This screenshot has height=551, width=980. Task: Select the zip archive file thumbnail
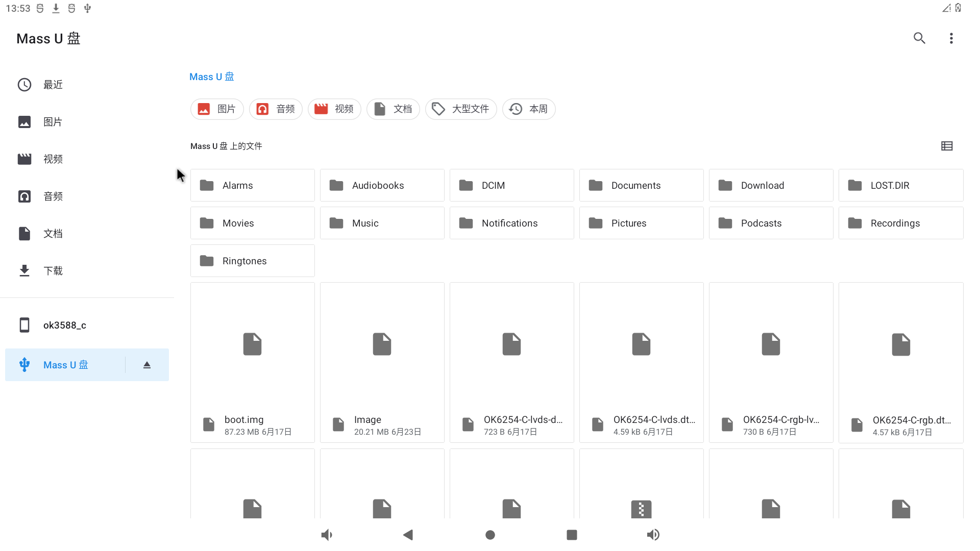(x=642, y=484)
